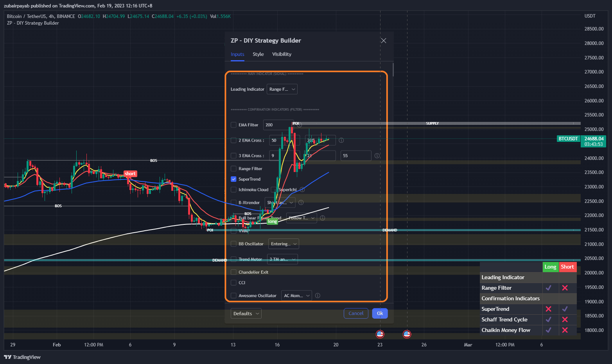Click the Cancel button
The height and width of the screenshot is (364, 612).
pos(356,314)
